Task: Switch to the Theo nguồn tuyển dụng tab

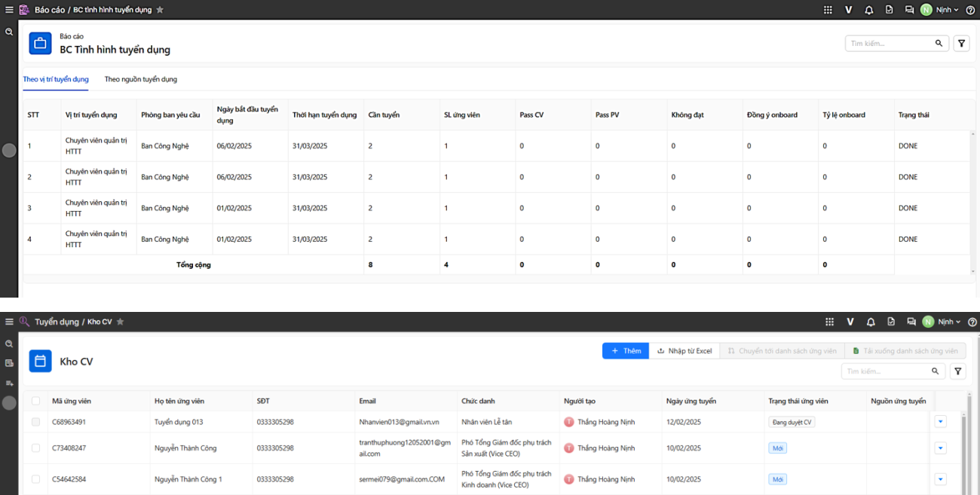Action: tap(141, 79)
